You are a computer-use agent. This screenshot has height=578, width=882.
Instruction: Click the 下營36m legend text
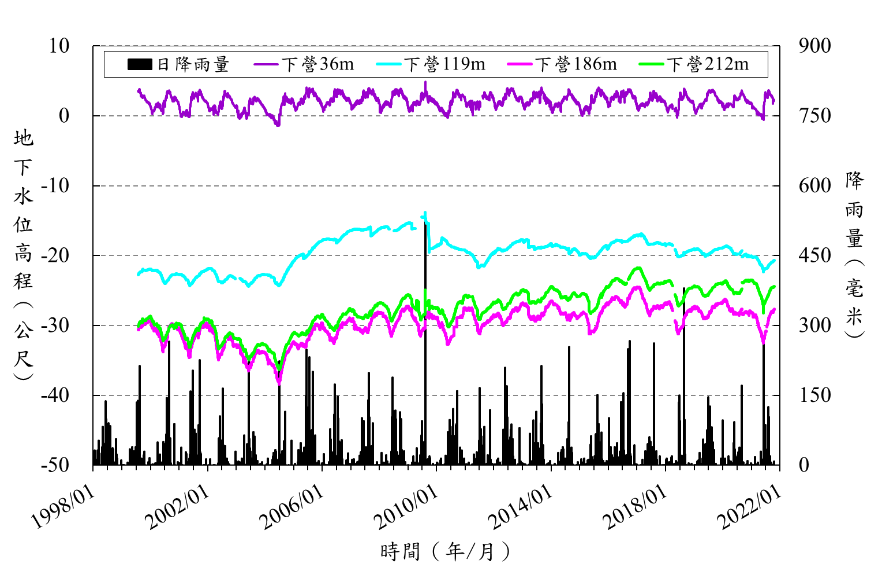[318, 65]
